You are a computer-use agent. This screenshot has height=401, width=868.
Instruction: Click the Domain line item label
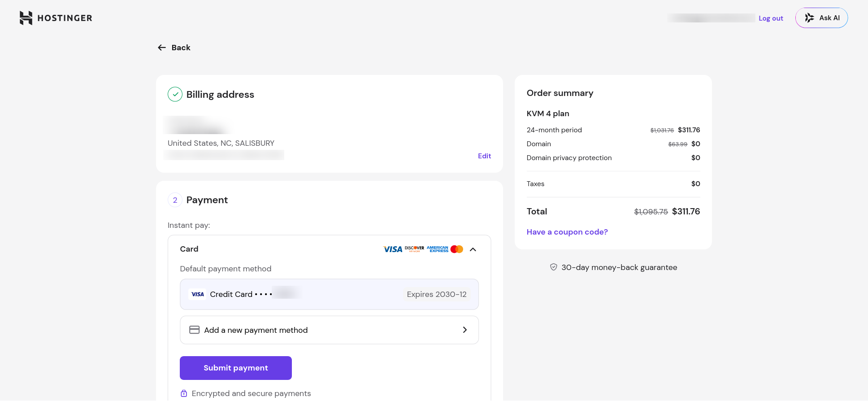click(539, 144)
